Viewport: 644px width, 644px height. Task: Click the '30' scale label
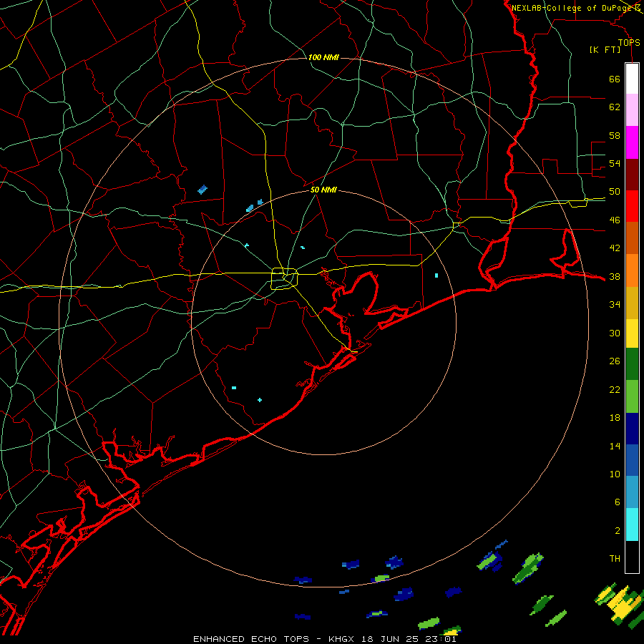(615, 333)
